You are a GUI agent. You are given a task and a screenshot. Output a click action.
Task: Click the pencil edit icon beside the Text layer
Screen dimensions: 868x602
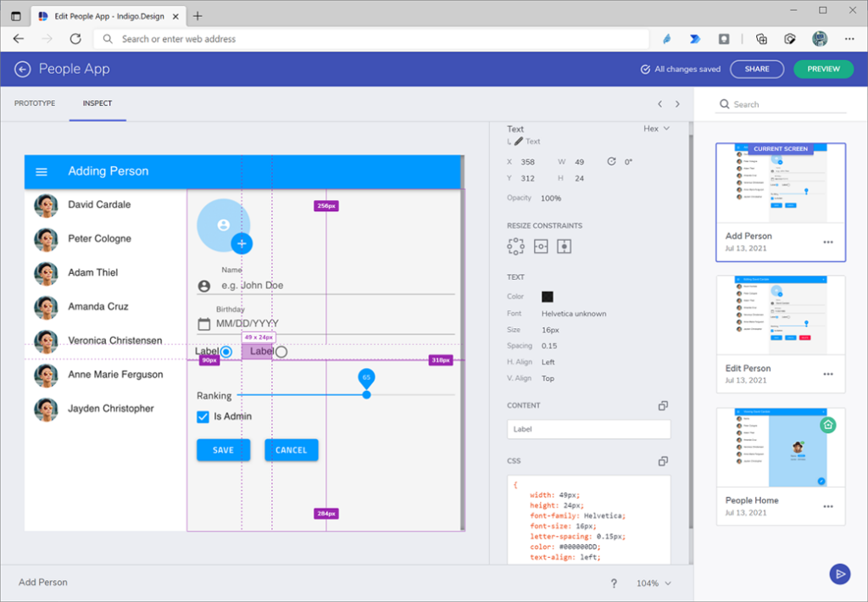point(518,141)
